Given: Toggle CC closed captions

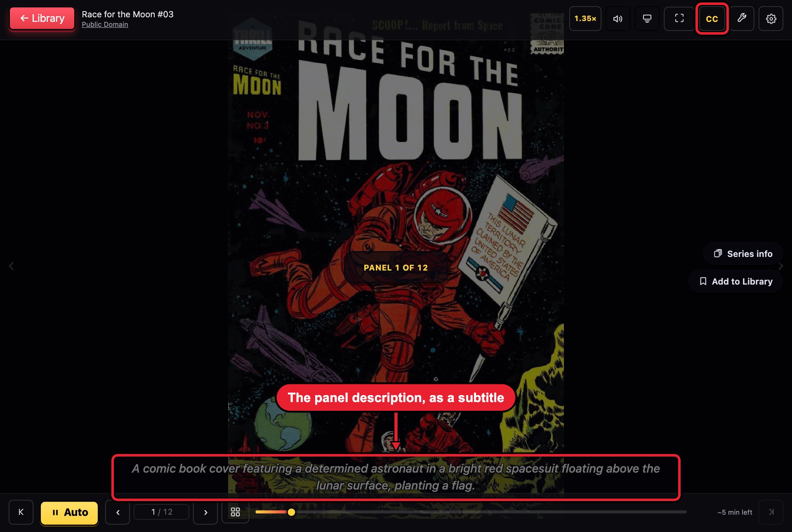Looking at the screenshot, I should tap(712, 19).
